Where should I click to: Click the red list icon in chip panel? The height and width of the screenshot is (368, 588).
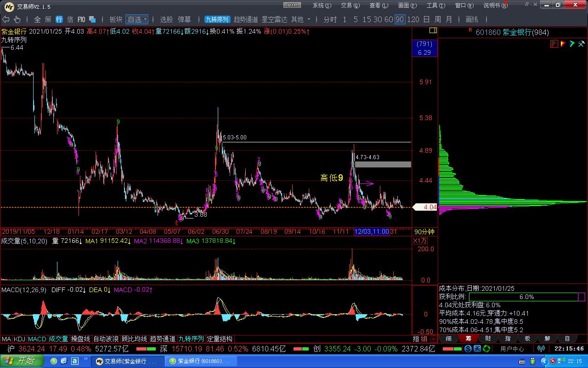point(554,44)
